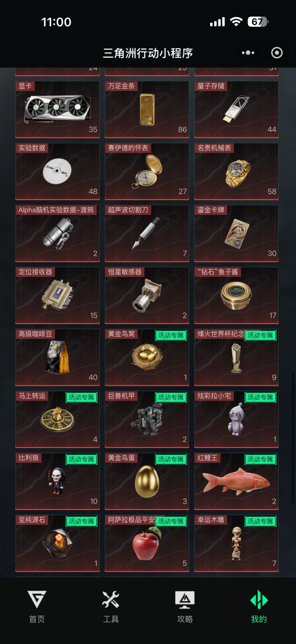Tap the 万足金条 gold bar icon
Image resolution: width=296 pixels, height=644 pixels.
click(147, 110)
